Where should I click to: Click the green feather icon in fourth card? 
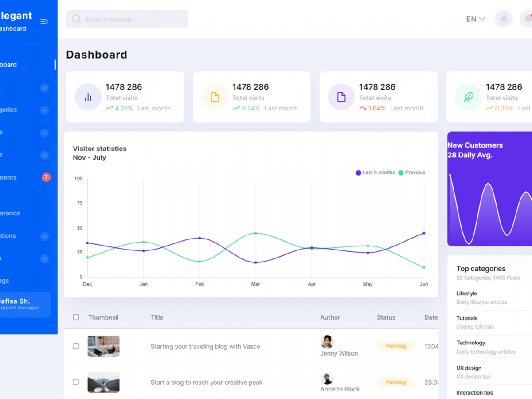[468, 97]
